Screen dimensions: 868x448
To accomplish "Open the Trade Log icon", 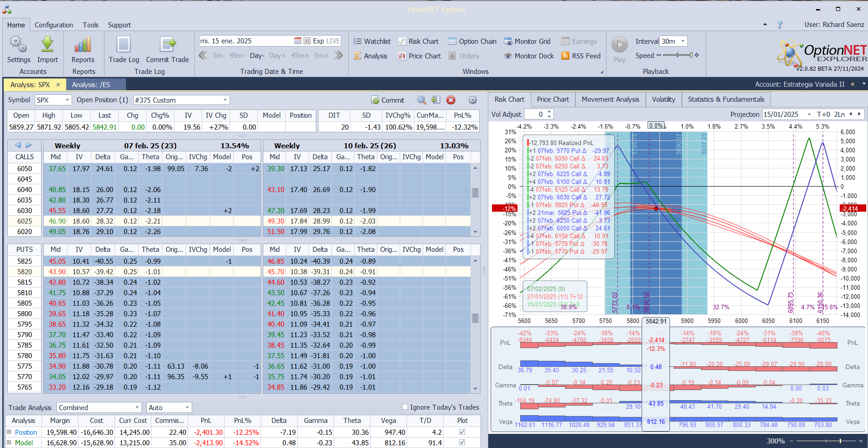I will tap(124, 45).
